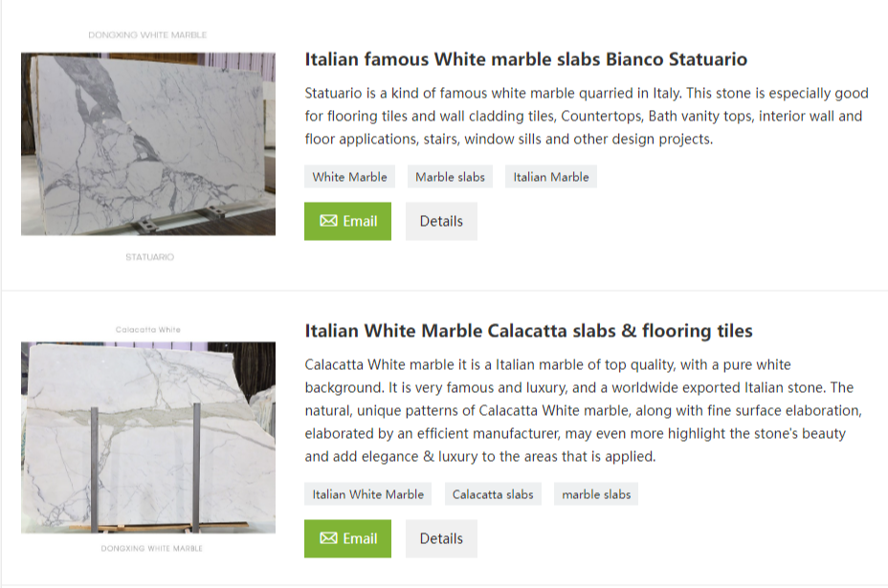
Task: Select the 'Marble slabs' tag
Action: click(450, 176)
